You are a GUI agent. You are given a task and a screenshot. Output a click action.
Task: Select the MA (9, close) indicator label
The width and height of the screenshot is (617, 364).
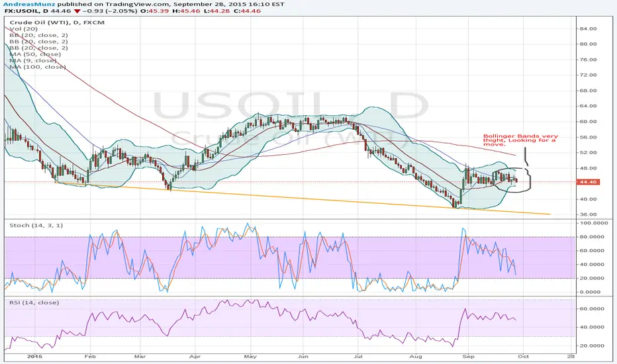click(32, 61)
